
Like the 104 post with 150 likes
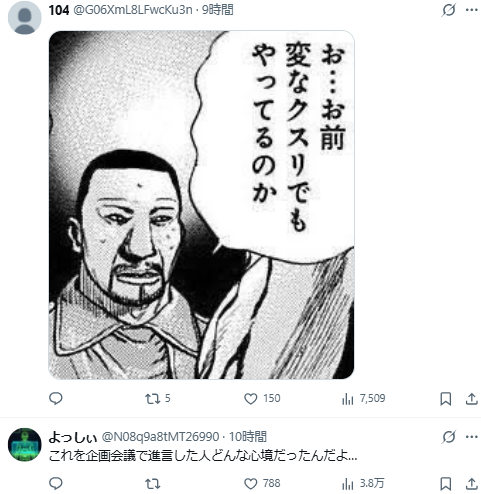point(262,398)
